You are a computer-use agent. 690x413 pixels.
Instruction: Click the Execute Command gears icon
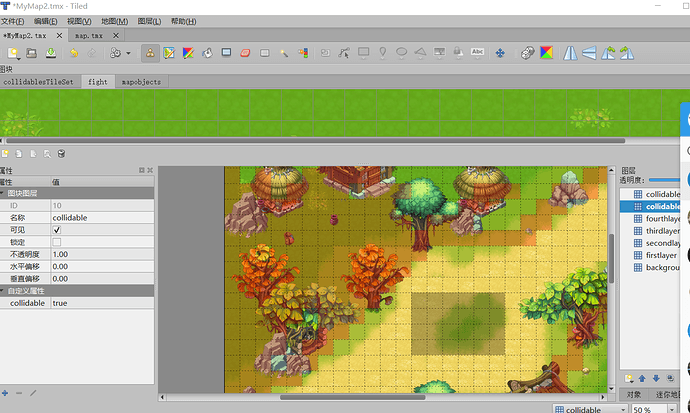click(115, 53)
